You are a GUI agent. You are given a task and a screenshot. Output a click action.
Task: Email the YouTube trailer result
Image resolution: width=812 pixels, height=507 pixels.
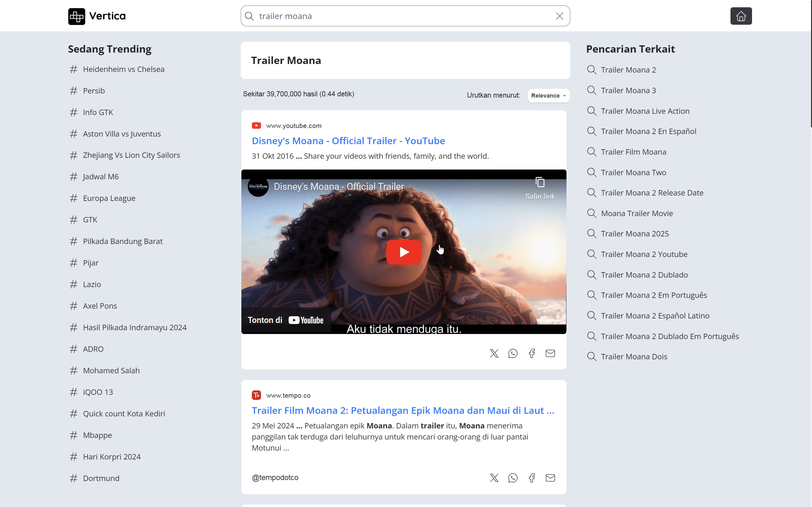coord(550,353)
